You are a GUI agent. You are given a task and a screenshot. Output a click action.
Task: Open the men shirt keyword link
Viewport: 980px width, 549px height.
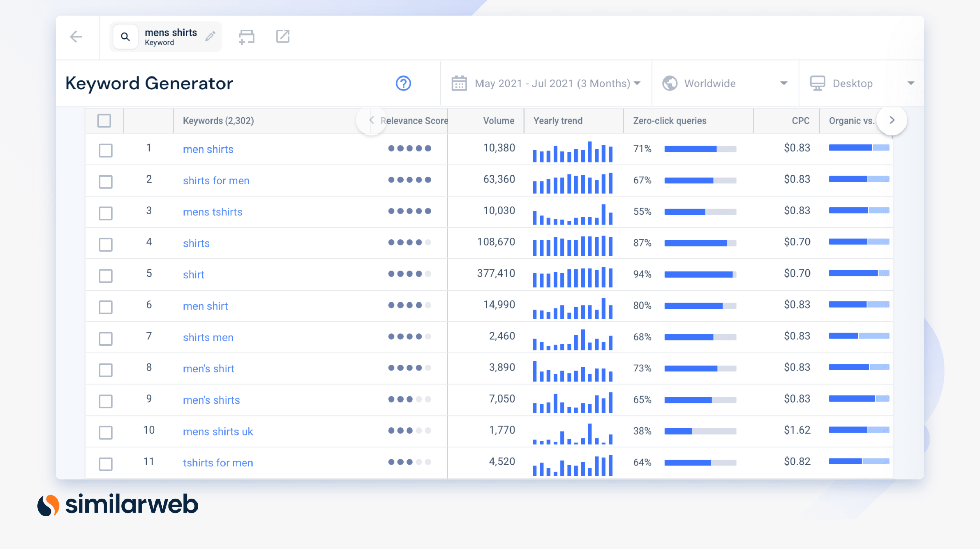(205, 306)
